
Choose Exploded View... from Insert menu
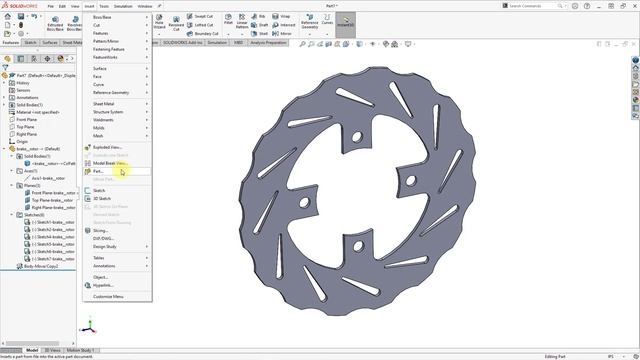tap(117, 147)
